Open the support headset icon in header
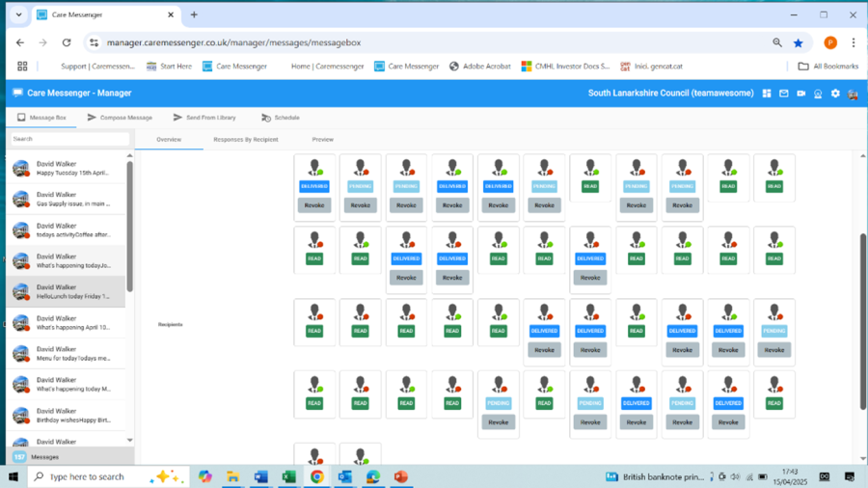This screenshot has height=488, width=868. [818, 94]
